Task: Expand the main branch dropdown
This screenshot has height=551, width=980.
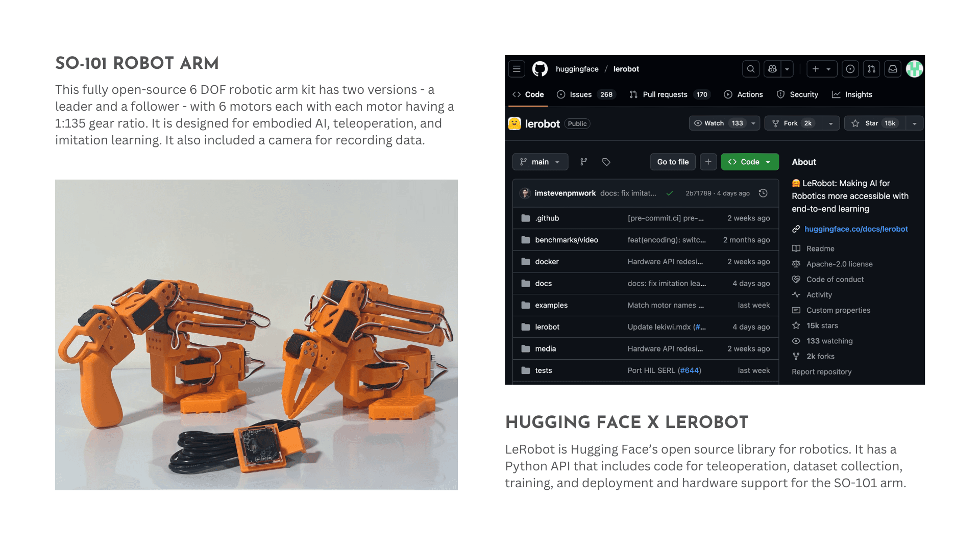Action: (x=540, y=162)
